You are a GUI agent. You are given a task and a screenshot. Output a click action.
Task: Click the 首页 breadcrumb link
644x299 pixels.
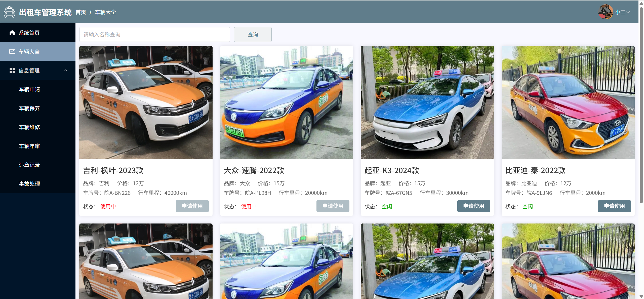click(x=81, y=12)
